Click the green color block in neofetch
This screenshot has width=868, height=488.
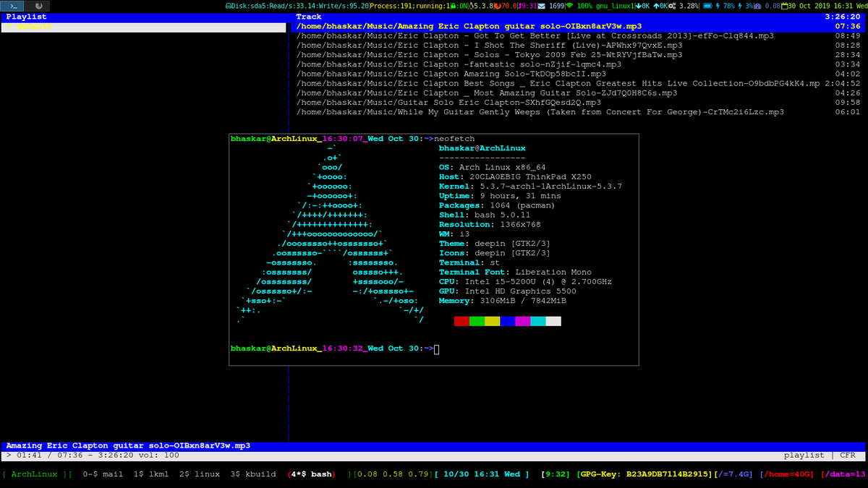tap(477, 321)
